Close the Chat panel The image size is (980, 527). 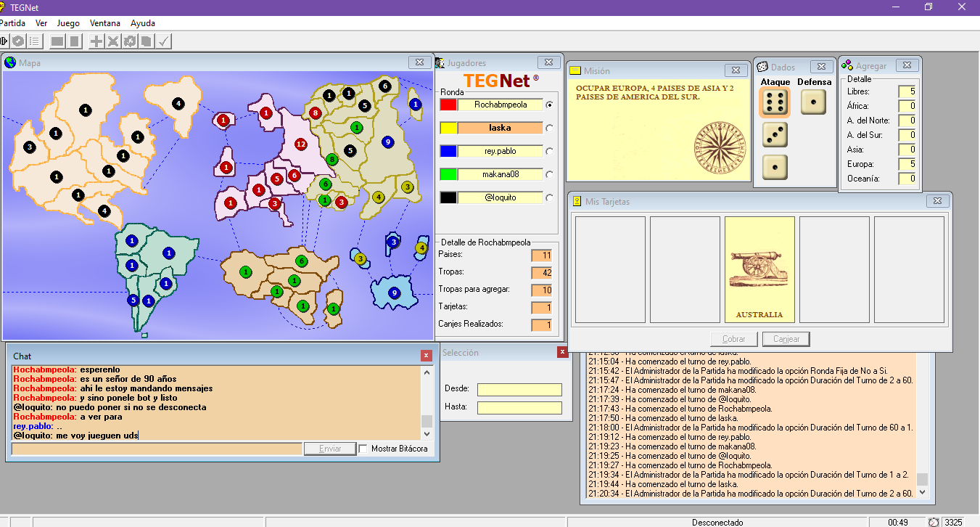pyautogui.click(x=427, y=356)
